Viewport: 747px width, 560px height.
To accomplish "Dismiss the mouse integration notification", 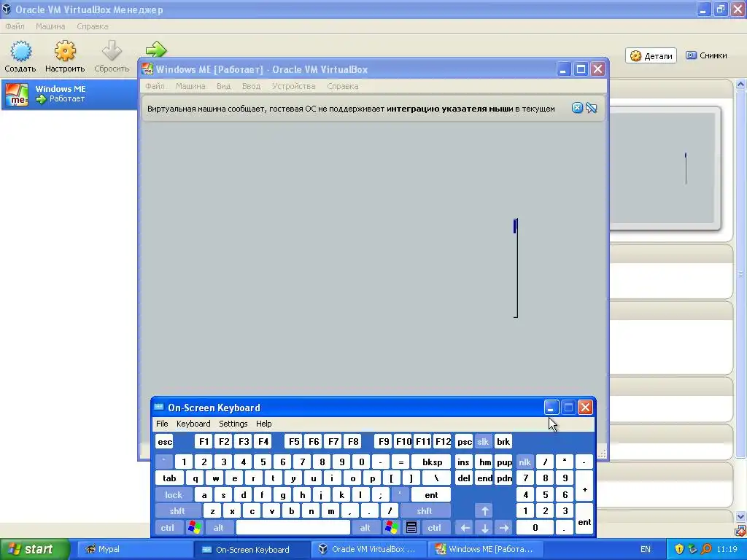I will 577,108.
